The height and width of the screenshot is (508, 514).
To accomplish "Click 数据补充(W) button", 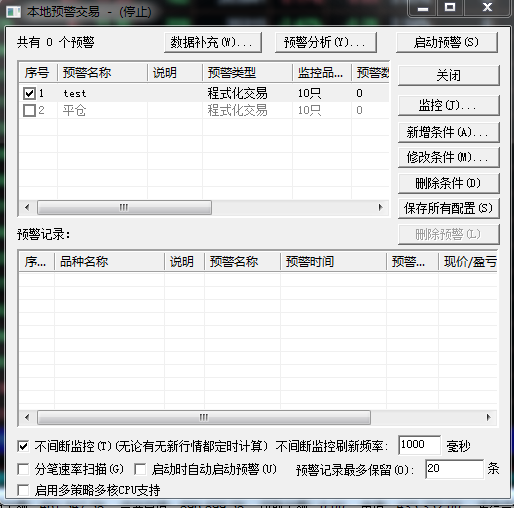I will click(213, 42).
